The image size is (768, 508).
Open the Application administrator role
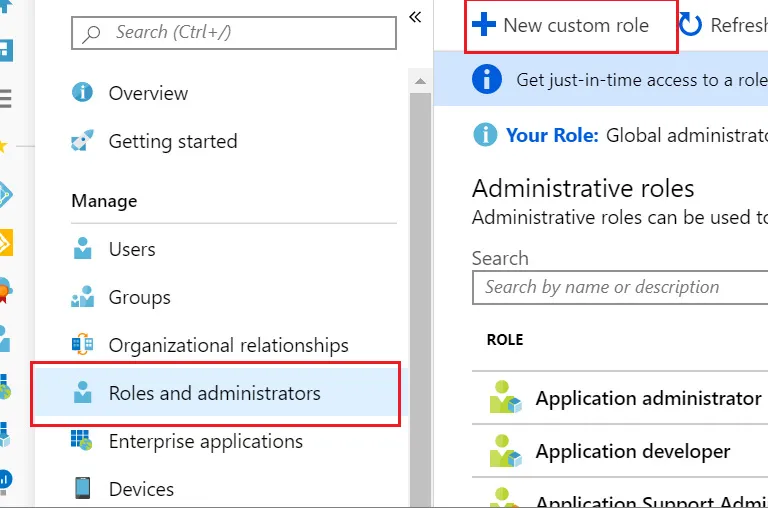[x=648, y=398]
